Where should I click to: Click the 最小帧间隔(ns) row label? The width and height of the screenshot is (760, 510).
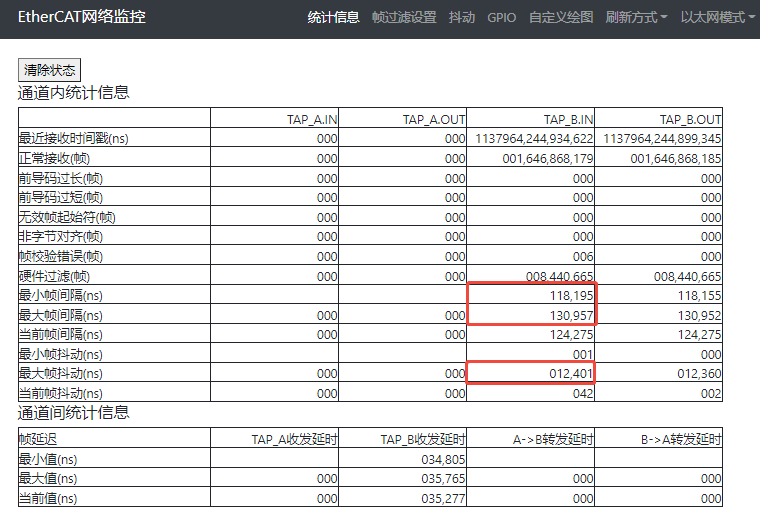point(61,295)
